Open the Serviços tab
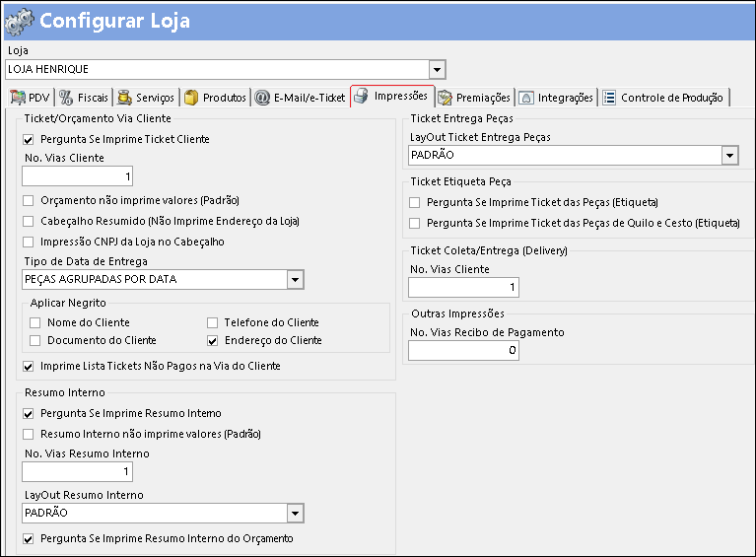The height and width of the screenshot is (557, 756). pos(146,98)
